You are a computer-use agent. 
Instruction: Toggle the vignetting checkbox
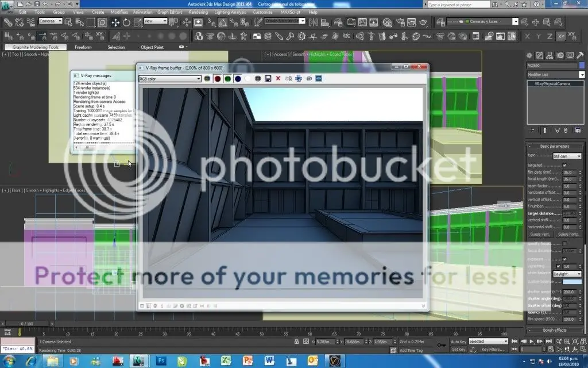(558, 266)
